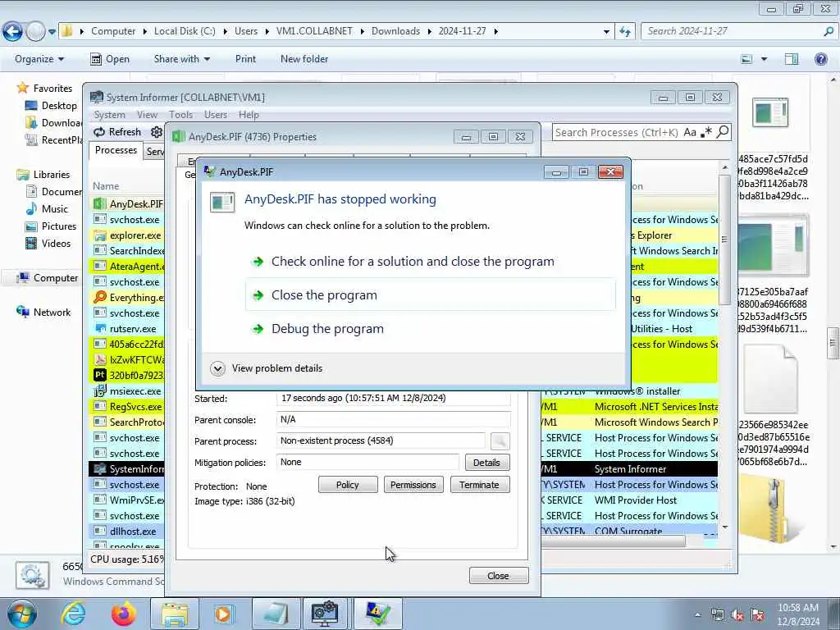Screen dimensions: 840x630
Task: Open Explorer help icon
Action: coord(820,59)
